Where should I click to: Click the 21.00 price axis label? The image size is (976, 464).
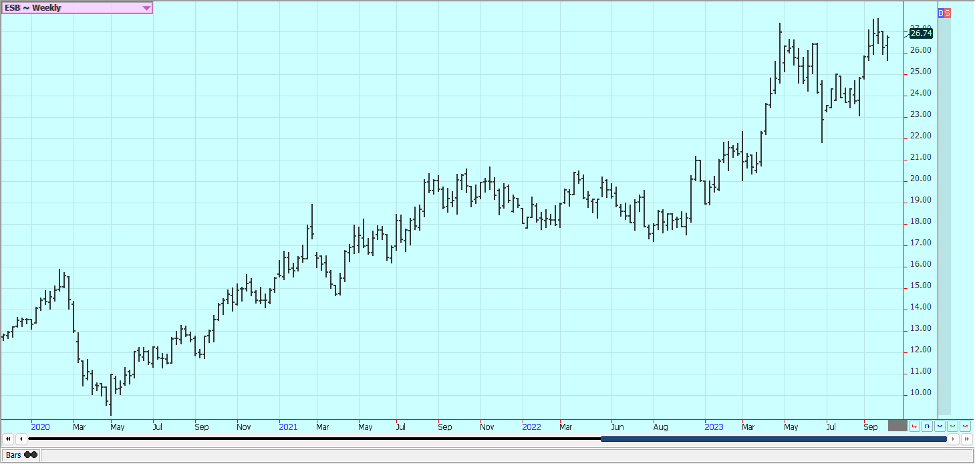921,158
